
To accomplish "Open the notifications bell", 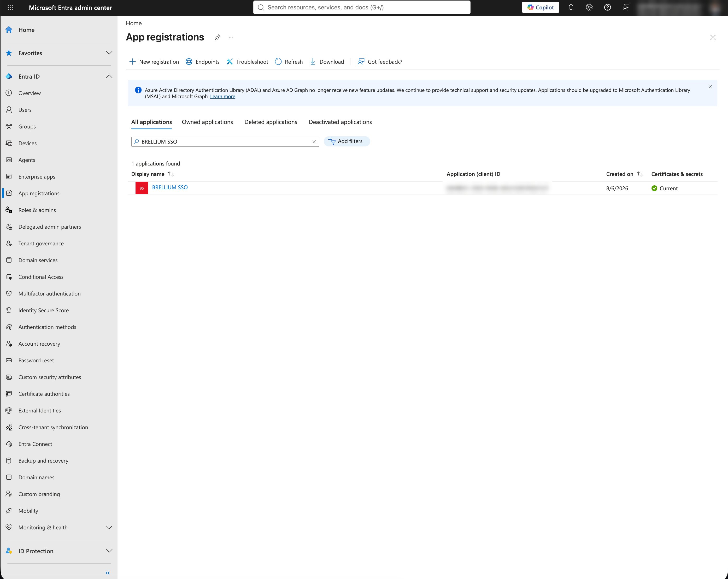I will (x=571, y=7).
